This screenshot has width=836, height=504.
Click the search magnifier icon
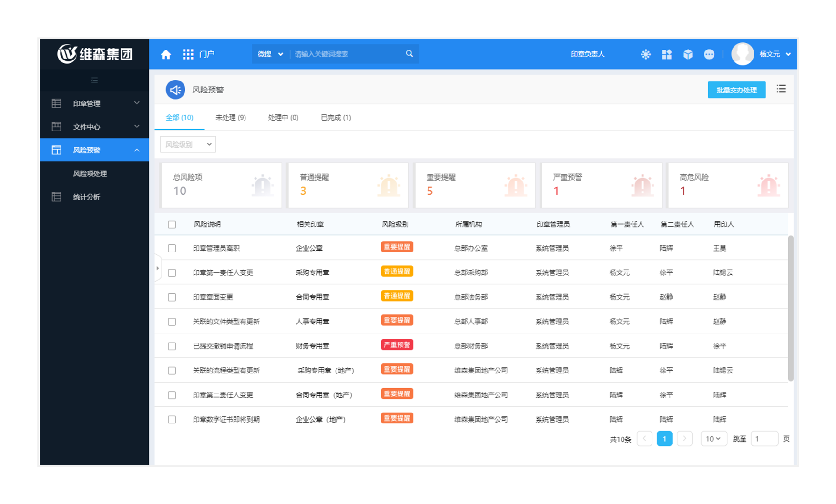click(409, 54)
